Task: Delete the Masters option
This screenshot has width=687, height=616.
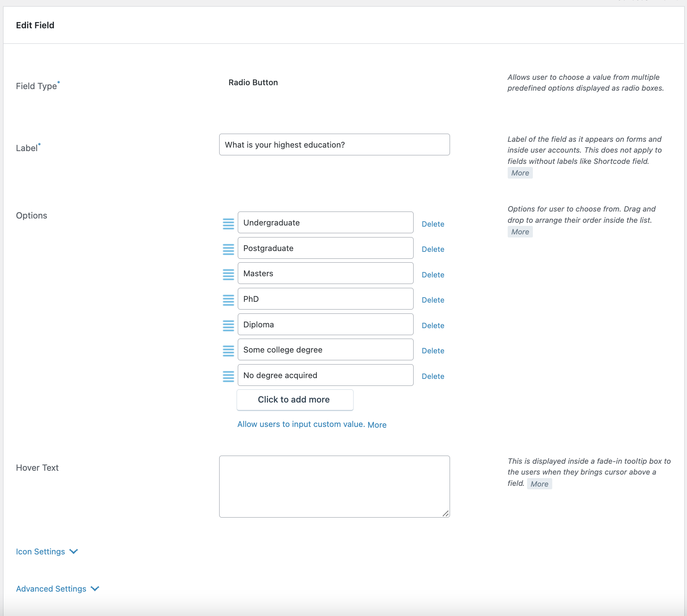Action: point(433,275)
